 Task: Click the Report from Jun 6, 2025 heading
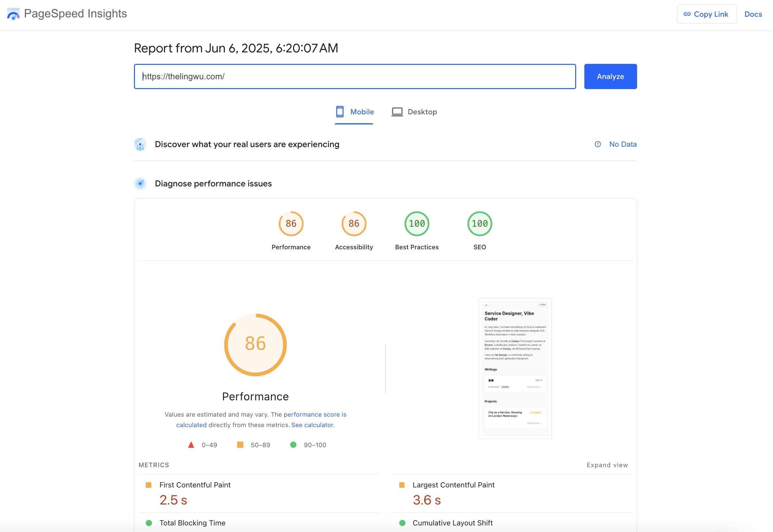point(236,48)
